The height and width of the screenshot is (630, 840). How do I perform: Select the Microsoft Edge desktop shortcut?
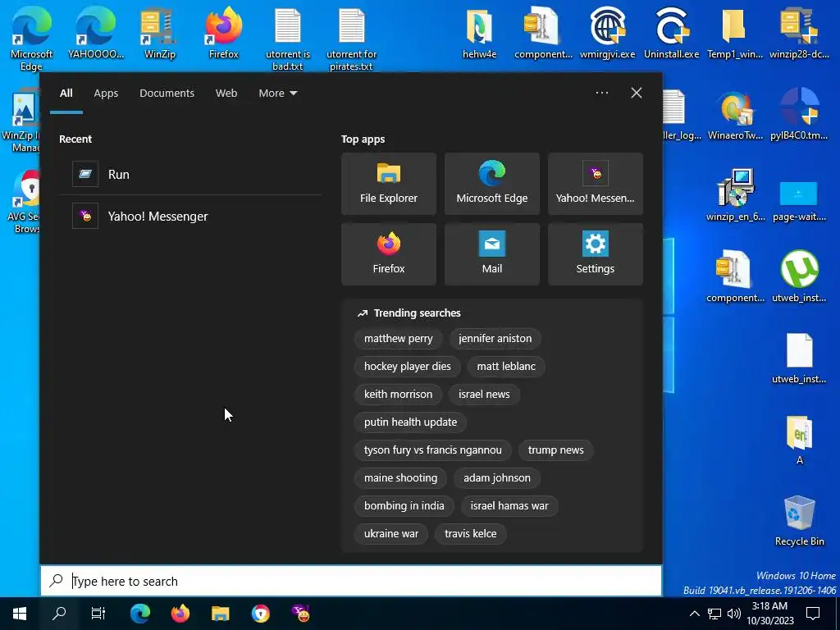[x=31, y=39]
